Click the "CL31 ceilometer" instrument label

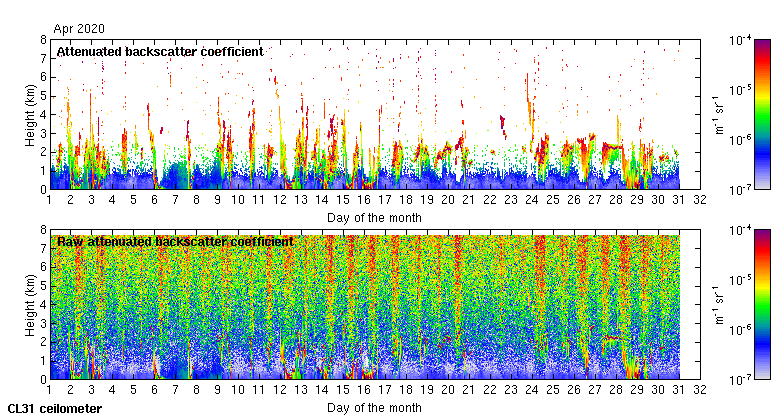pos(55,409)
